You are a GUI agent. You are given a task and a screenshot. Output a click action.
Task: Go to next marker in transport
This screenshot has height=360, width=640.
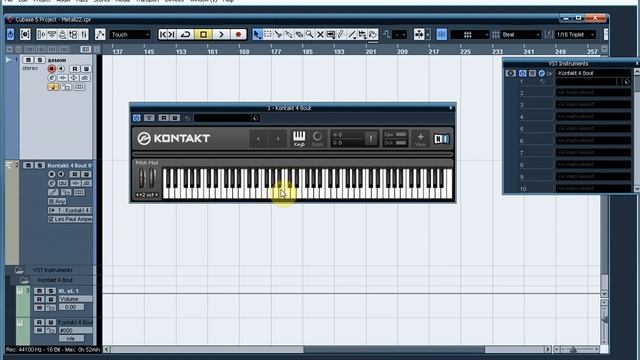[x=172, y=35]
